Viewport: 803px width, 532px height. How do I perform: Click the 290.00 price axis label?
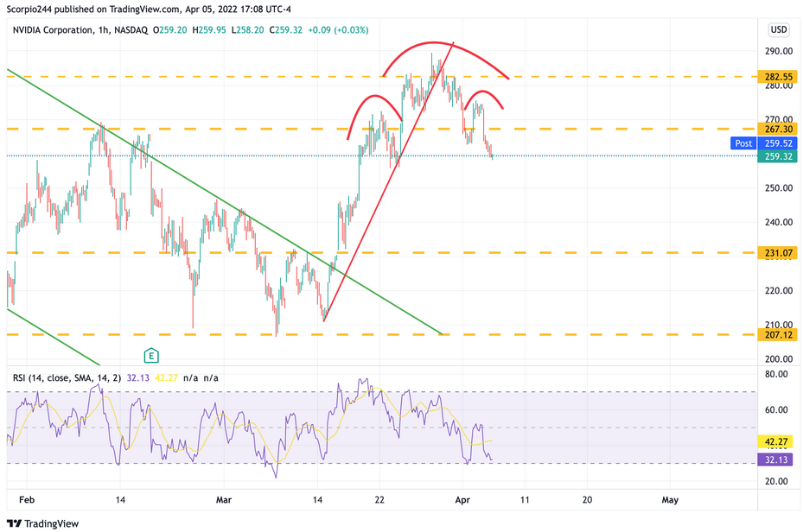tap(779, 51)
